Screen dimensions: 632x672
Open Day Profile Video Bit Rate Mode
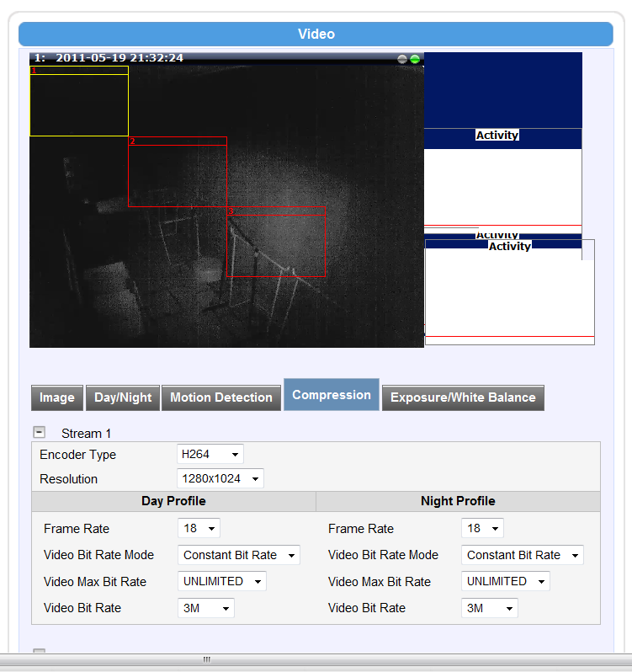[239, 556]
